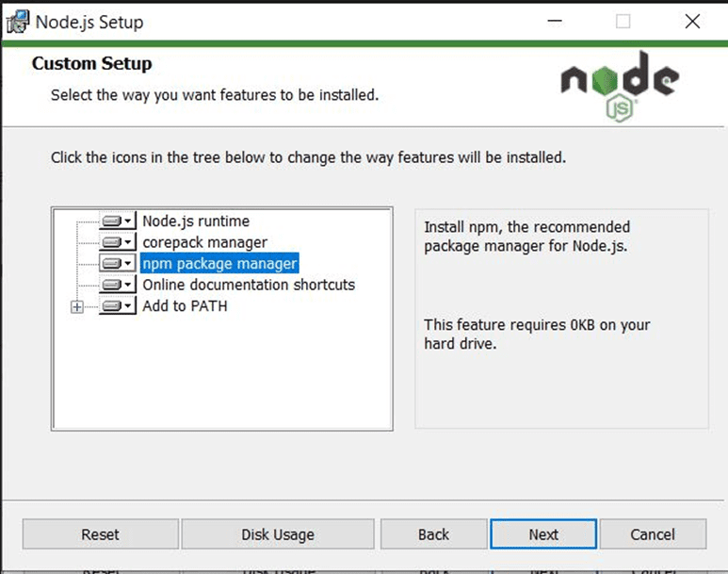Select the npm package manager feature
This screenshot has height=574, width=728.
coord(219,263)
